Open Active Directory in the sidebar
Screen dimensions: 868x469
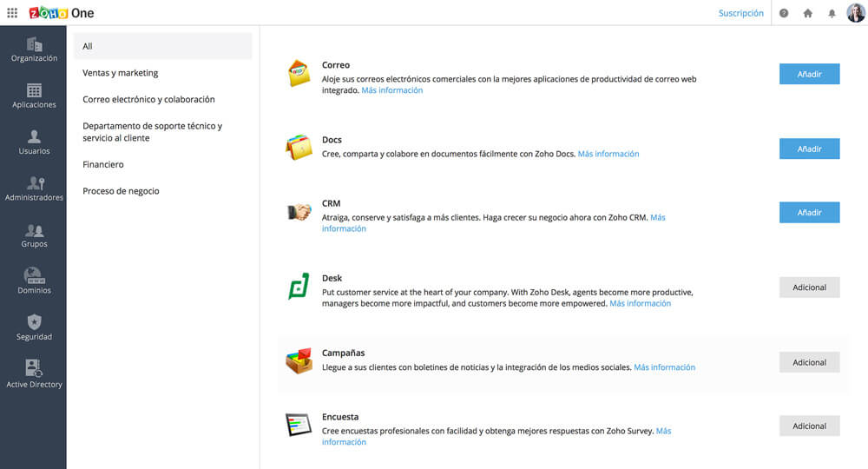click(34, 375)
